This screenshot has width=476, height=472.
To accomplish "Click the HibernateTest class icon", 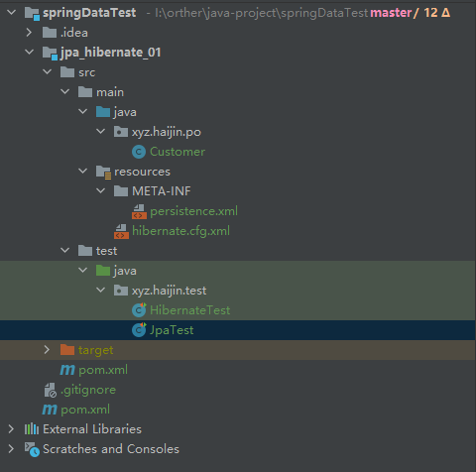I will click(x=139, y=310).
